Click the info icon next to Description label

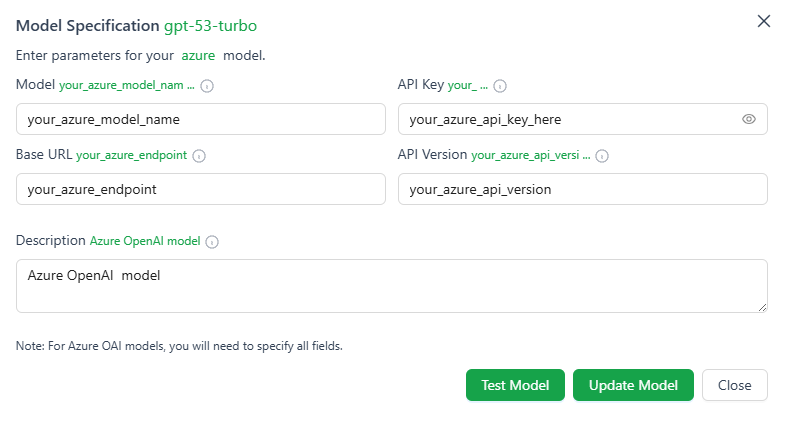(x=212, y=242)
